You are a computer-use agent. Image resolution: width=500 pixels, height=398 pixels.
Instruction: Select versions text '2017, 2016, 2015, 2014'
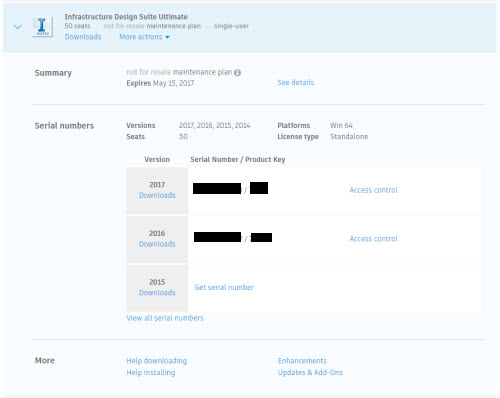[215, 125]
